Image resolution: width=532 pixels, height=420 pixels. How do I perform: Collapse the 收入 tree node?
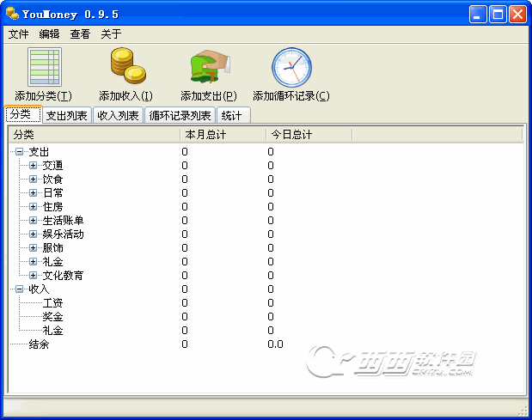point(20,289)
